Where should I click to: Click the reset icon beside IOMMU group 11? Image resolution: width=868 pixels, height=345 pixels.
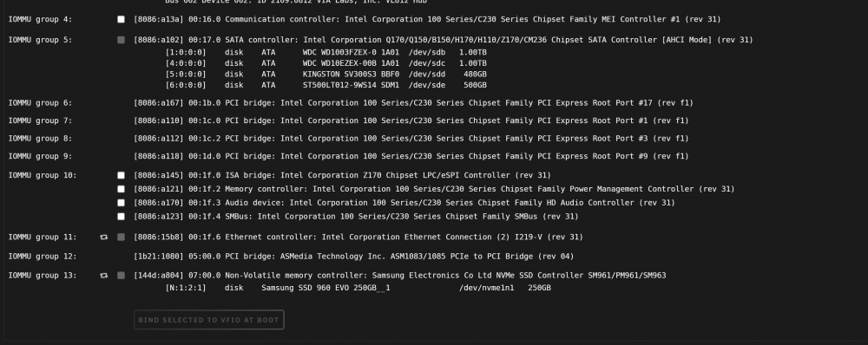pos(103,238)
